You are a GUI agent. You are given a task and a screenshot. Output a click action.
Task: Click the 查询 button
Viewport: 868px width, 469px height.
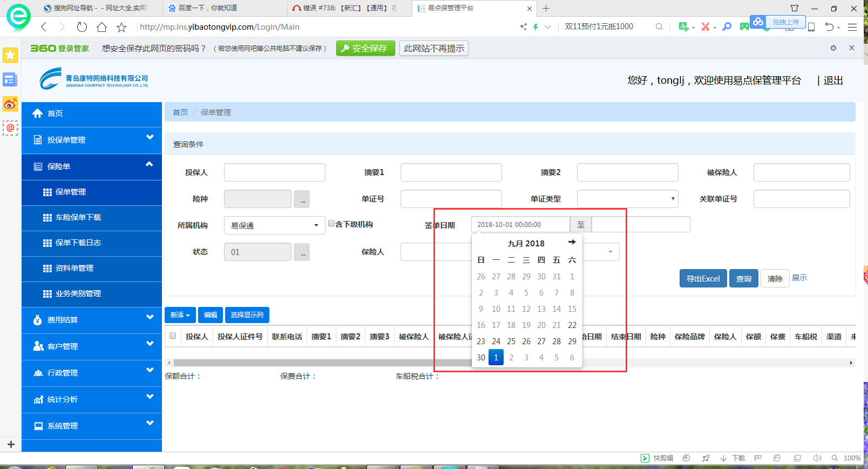click(x=743, y=279)
